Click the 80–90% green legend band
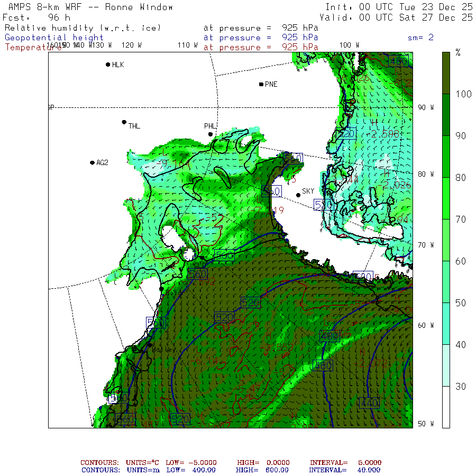Viewport: 476px width, 476px height. 446,157
